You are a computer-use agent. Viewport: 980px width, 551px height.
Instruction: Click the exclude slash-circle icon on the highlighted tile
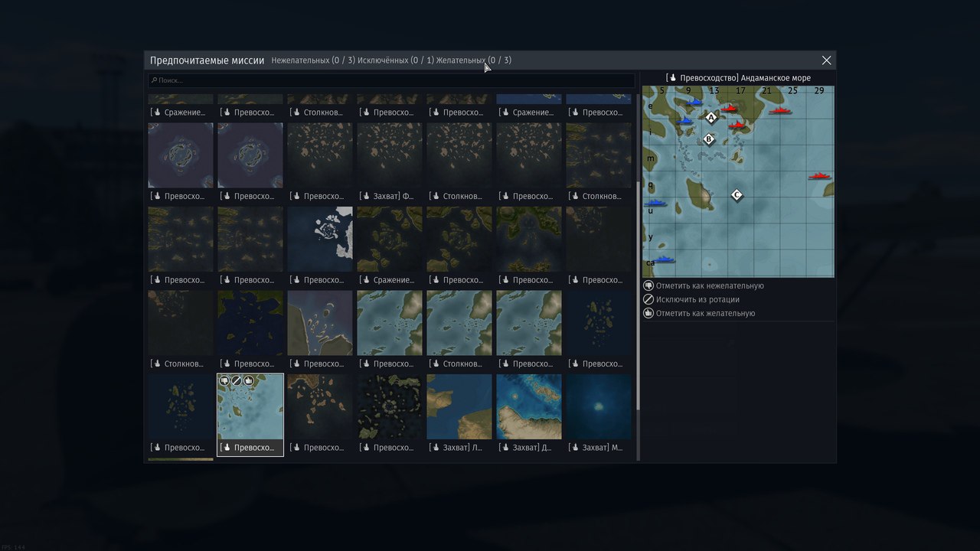[237, 380]
